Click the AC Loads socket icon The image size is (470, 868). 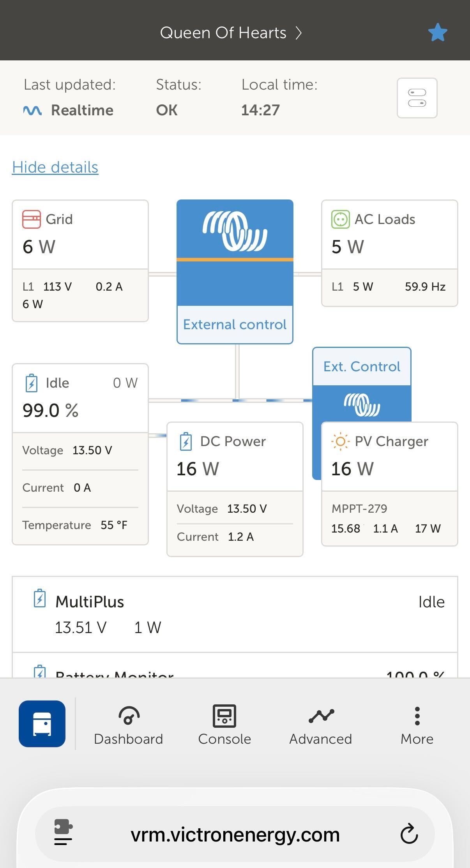pyautogui.click(x=340, y=219)
